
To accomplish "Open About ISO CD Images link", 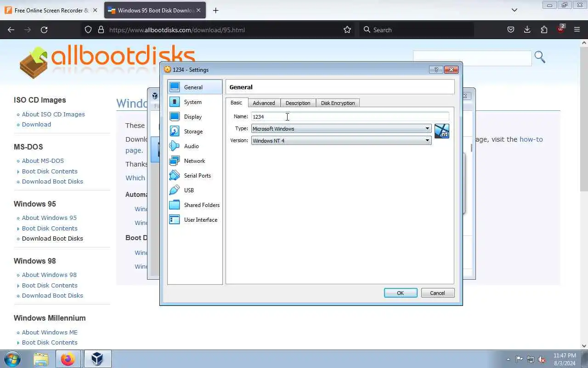I will pyautogui.click(x=53, y=114).
